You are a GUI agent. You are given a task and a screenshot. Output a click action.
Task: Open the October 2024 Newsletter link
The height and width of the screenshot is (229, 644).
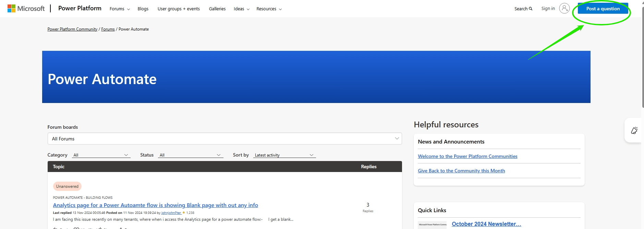[x=486, y=224]
